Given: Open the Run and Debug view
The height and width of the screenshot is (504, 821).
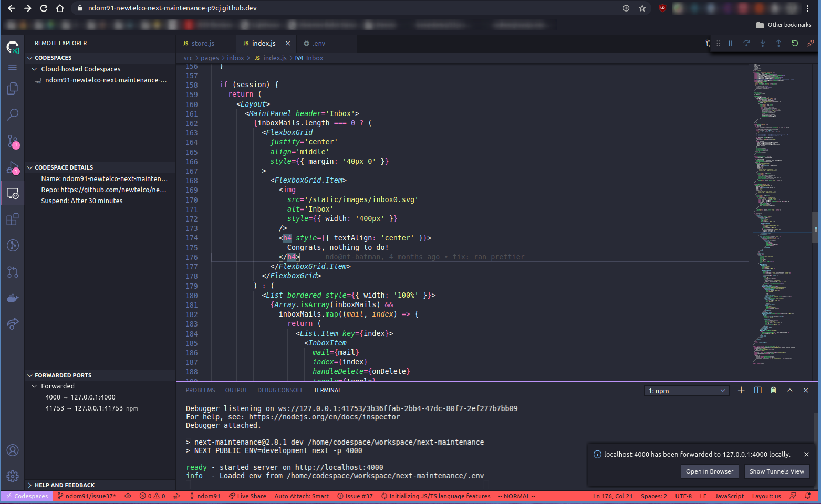Looking at the screenshot, I should 13,167.
